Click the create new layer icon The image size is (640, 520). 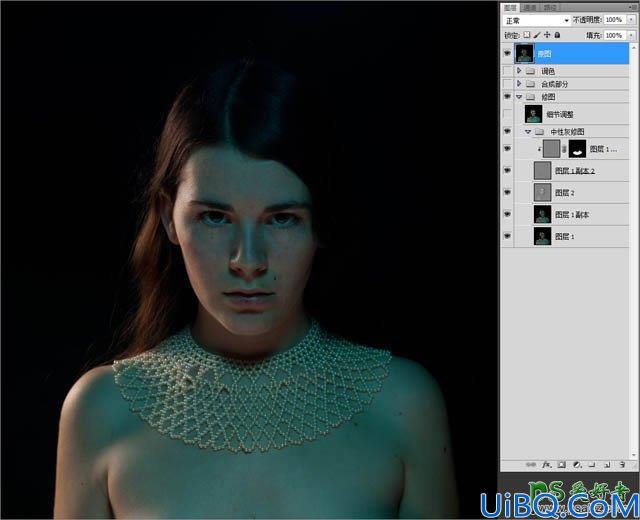click(607, 464)
